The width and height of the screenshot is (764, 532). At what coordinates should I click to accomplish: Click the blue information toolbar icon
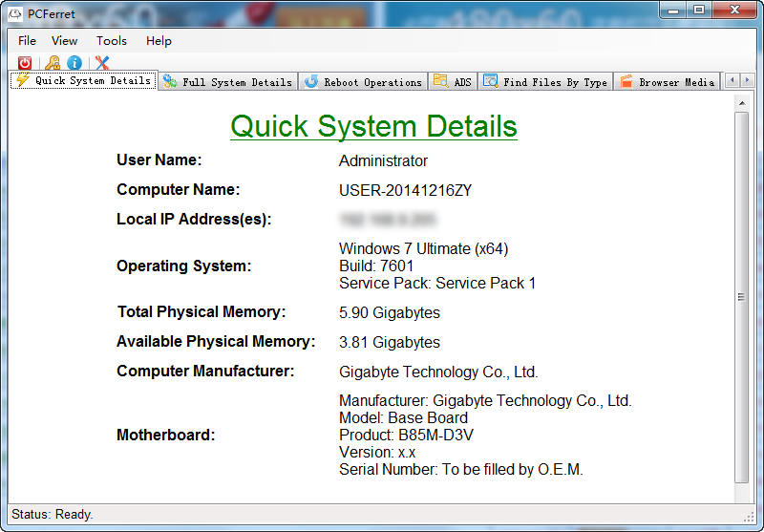(74, 63)
